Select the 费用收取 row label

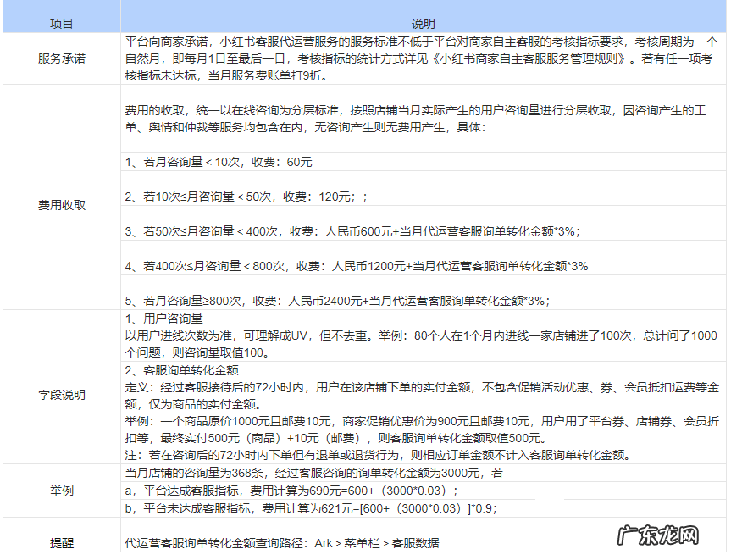click(x=61, y=205)
